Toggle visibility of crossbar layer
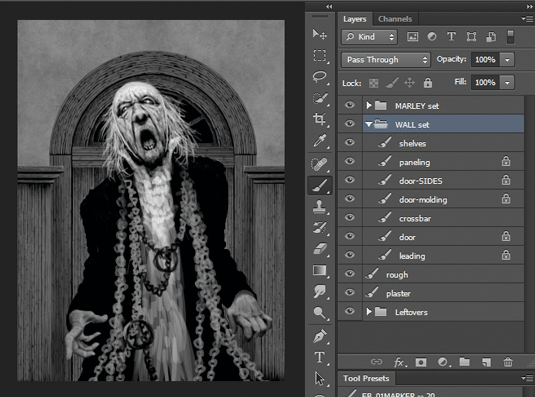The image size is (535, 397). 349,217
